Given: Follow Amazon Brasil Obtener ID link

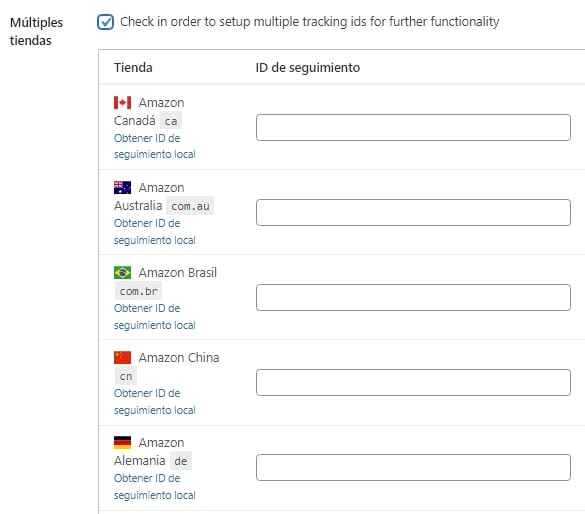Looking at the screenshot, I should click(x=154, y=317).
